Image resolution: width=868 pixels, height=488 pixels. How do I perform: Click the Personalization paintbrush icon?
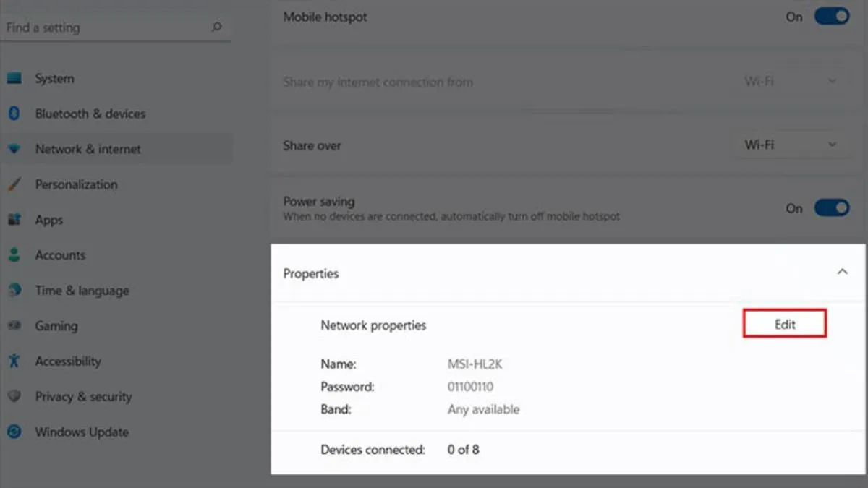pos(14,184)
